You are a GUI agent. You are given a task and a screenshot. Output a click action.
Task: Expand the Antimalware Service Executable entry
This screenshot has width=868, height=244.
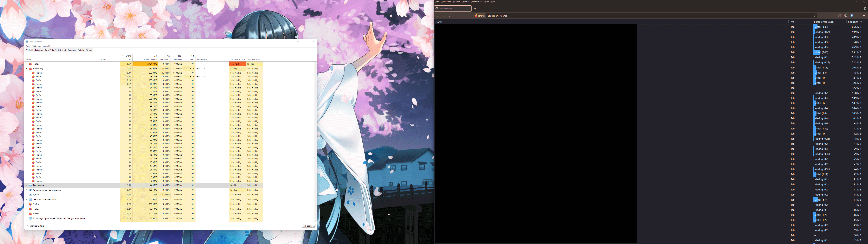click(x=27, y=190)
